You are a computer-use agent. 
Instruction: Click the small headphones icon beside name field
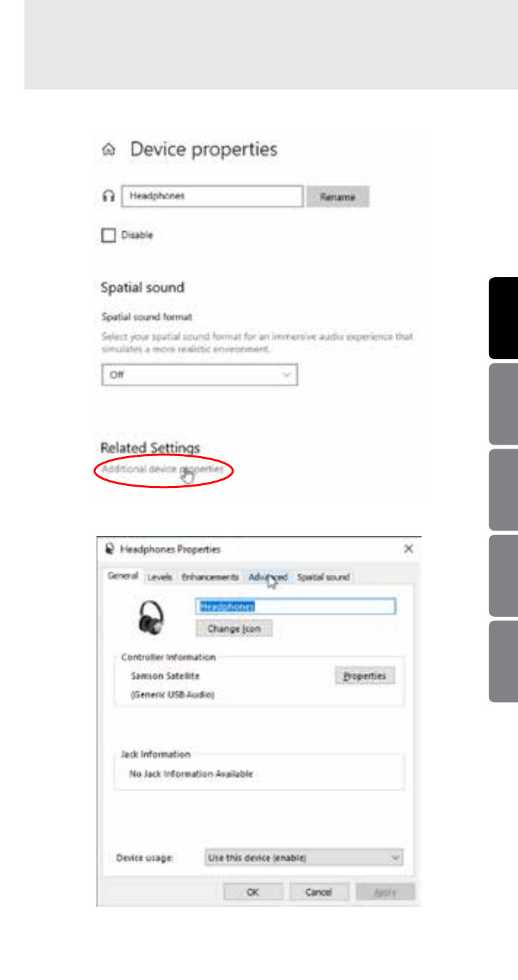108,196
